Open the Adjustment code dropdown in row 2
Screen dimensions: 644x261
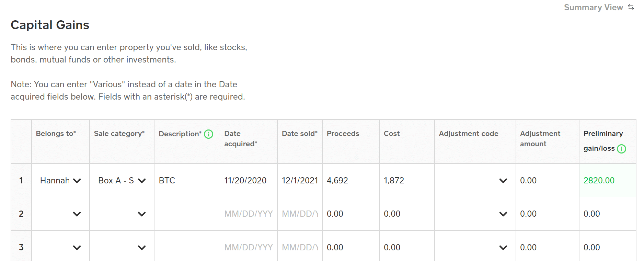tap(503, 214)
